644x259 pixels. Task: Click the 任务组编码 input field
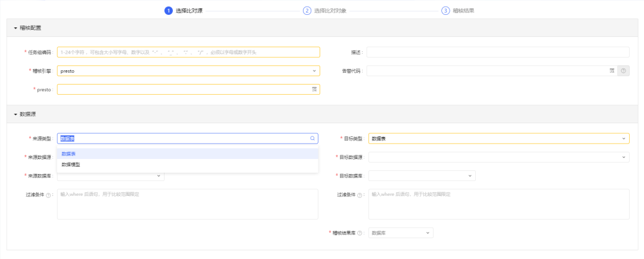pyautogui.click(x=188, y=52)
